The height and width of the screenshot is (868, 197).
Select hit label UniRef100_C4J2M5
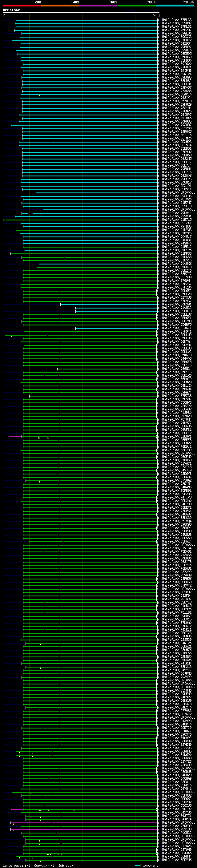[x=176, y=159]
